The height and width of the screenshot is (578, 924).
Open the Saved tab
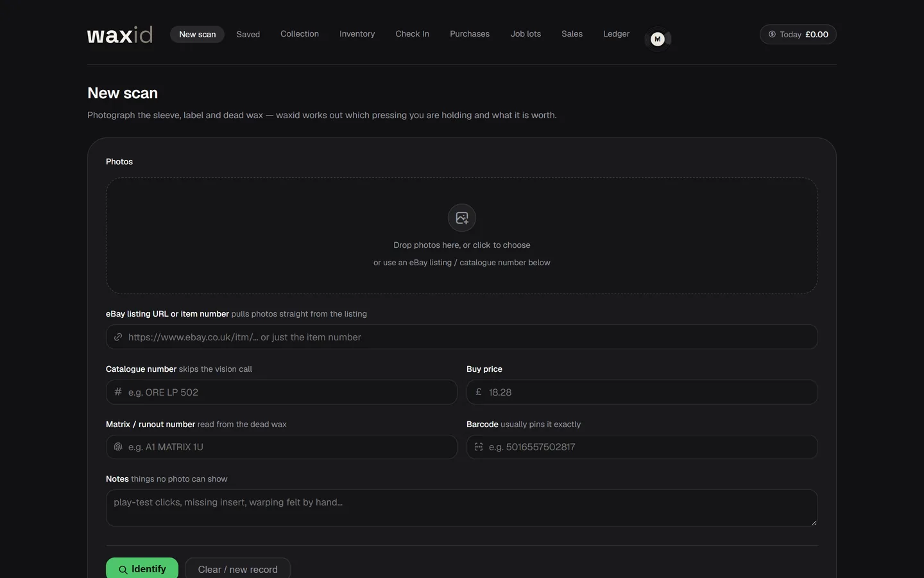[248, 35]
